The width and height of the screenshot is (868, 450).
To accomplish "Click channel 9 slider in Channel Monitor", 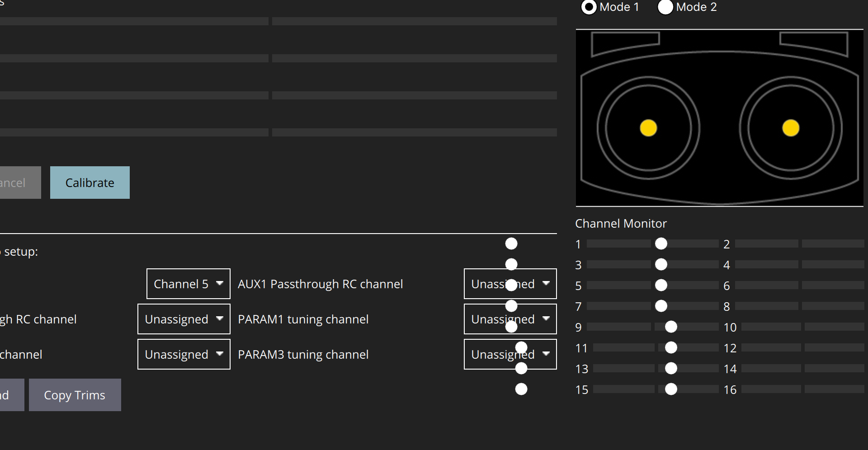I will tap(670, 327).
